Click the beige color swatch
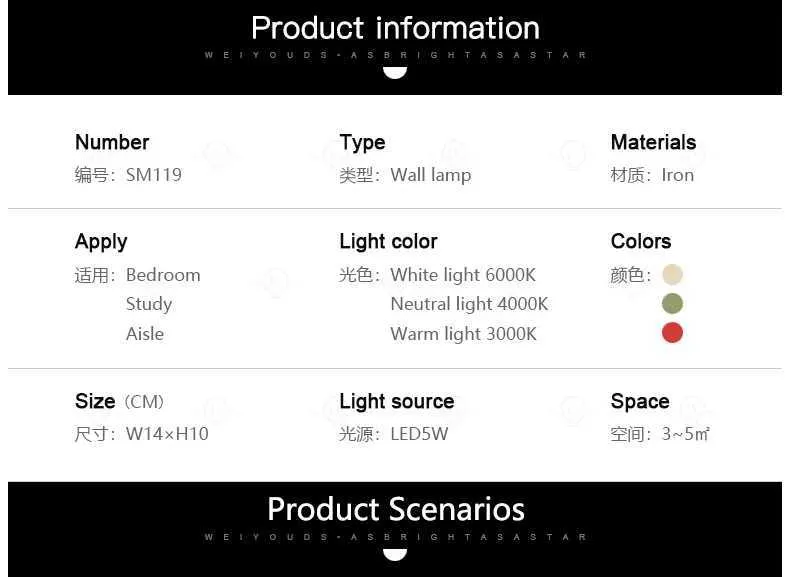 click(672, 274)
